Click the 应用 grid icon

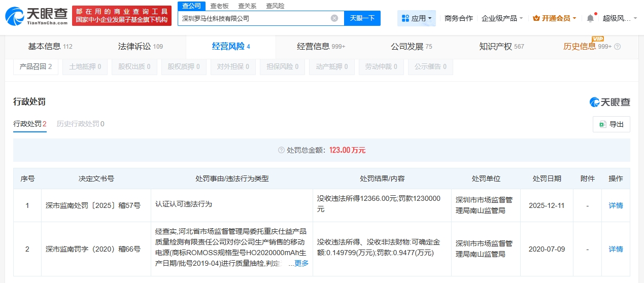click(405, 18)
